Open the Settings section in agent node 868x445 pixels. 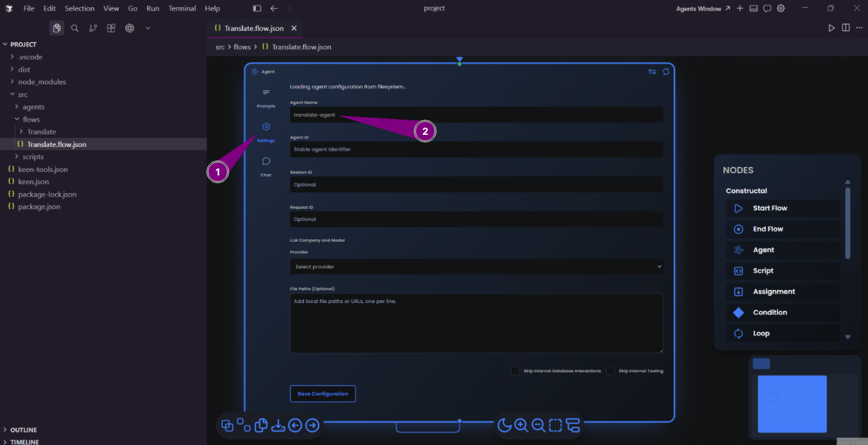(266, 132)
